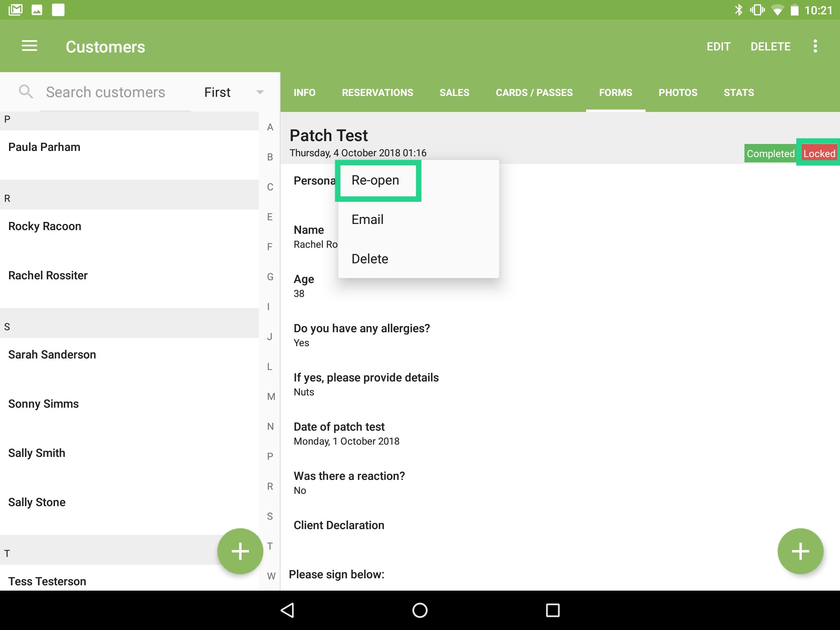This screenshot has height=630, width=840.
Task: Tap the red Locked status badge
Action: point(819,153)
